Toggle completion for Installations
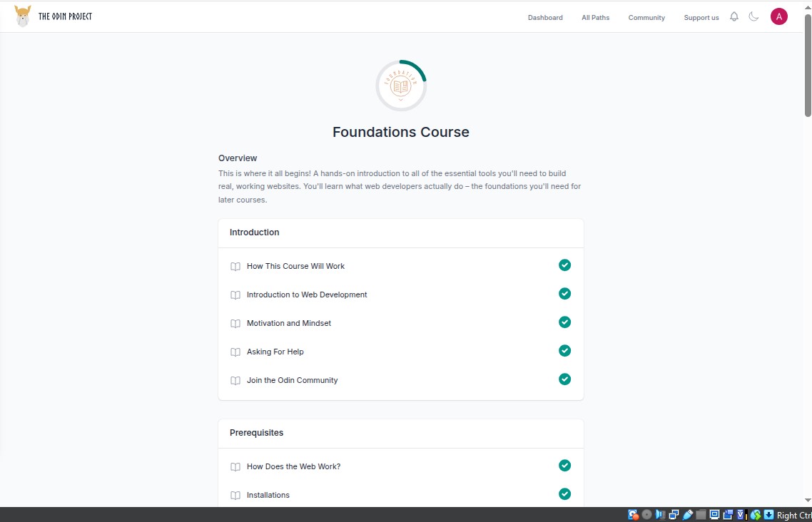The height and width of the screenshot is (522, 812). click(564, 493)
